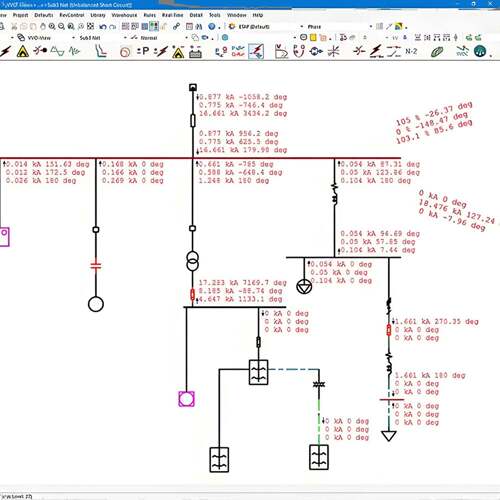Select the circular gauge study mode icon

pyautogui.click(x=125, y=52)
